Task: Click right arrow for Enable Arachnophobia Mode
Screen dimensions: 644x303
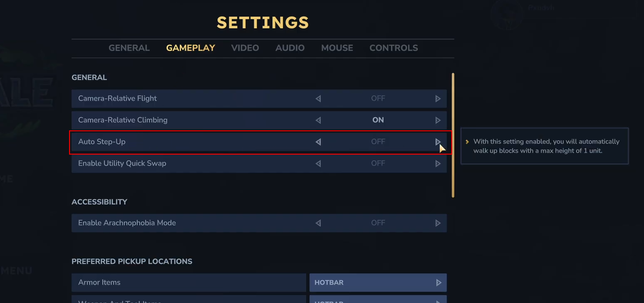Action: click(438, 223)
